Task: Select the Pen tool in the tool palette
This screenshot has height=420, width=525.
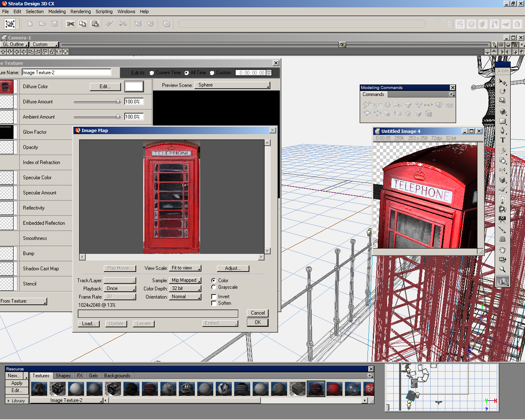Action: click(502, 130)
